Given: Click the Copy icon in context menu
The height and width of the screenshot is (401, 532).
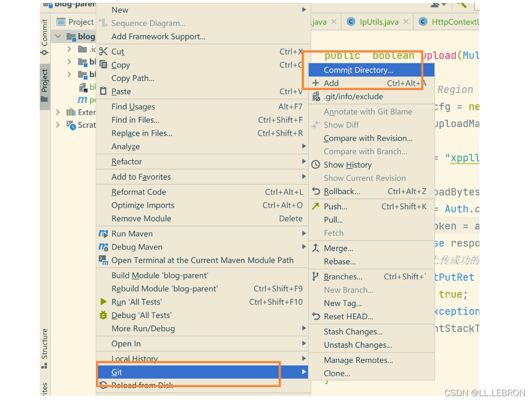Looking at the screenshot, I should pos(103,65).
